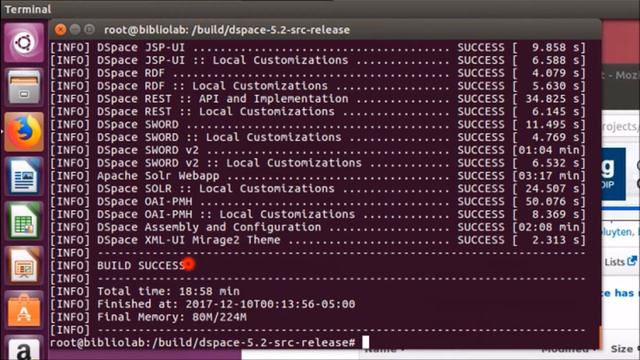Open the Files manager in the dock
This screenshot has width=640, height=360.
pyautogui.click(x=24, y=87)
